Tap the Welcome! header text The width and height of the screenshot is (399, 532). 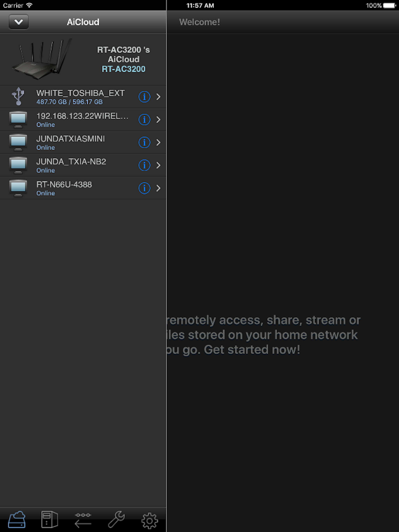coord(199,22)
